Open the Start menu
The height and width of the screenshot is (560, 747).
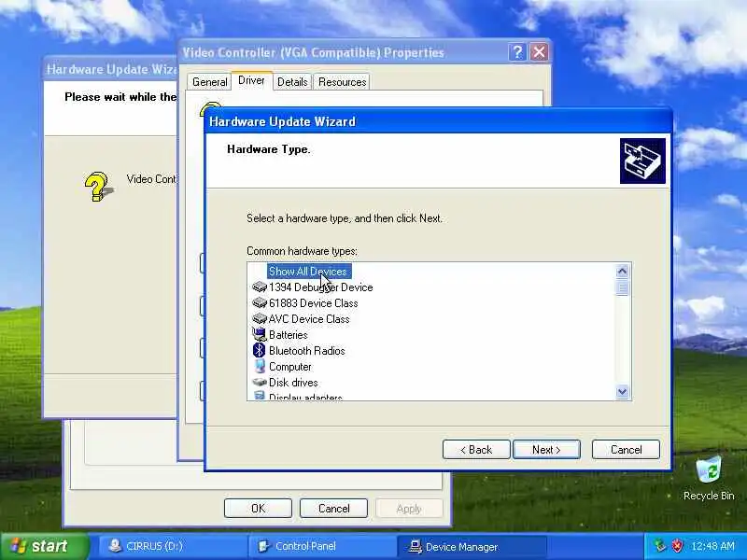click(44, 546)
